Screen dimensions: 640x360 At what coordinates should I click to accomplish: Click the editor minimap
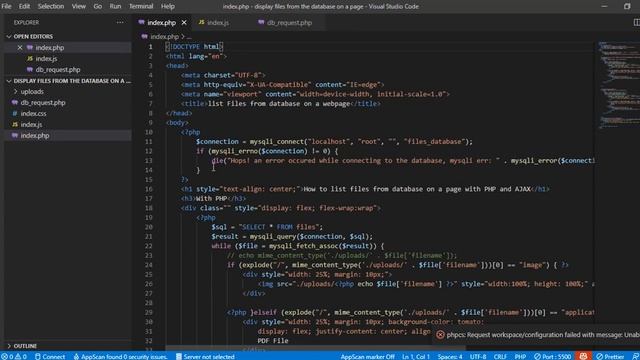tap(618, 86)
